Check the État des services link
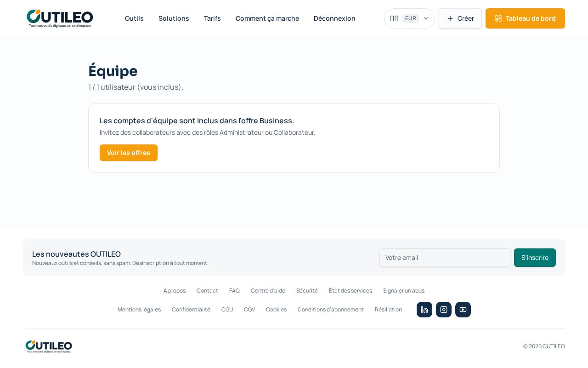Image resolution: width=588 pixels, height=368 pixels. coord(351,291)
